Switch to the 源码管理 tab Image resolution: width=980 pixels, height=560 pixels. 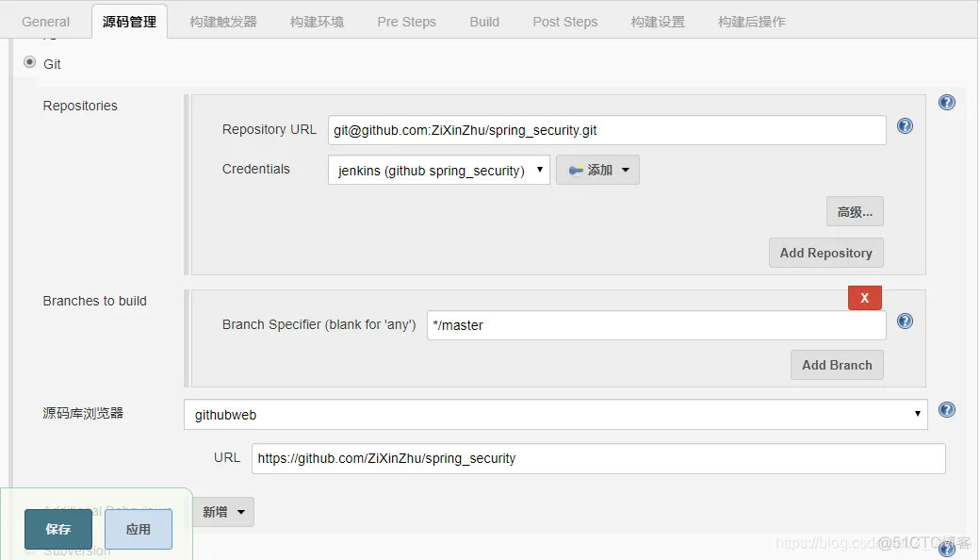click(129, 22)
